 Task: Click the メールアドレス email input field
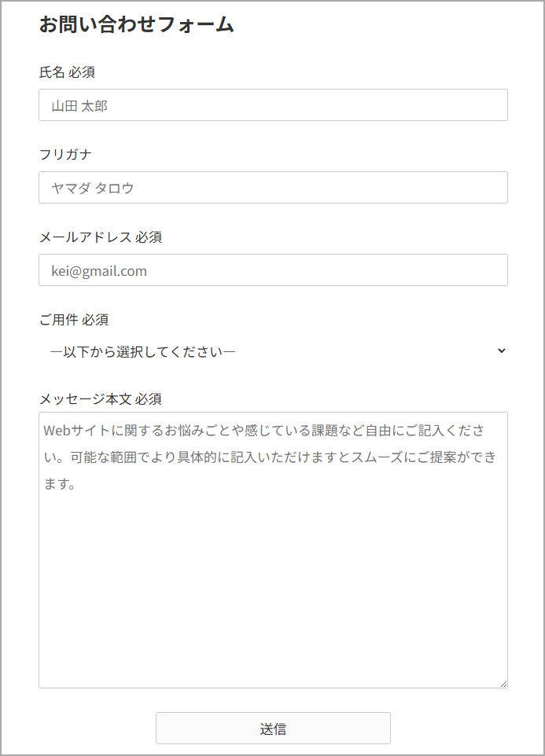point(273,270)
